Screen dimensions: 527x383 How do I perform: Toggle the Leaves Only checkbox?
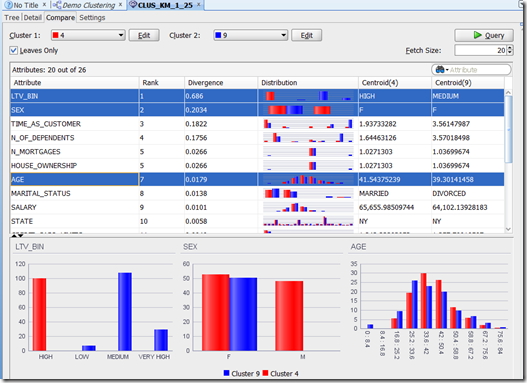[13, 50]
